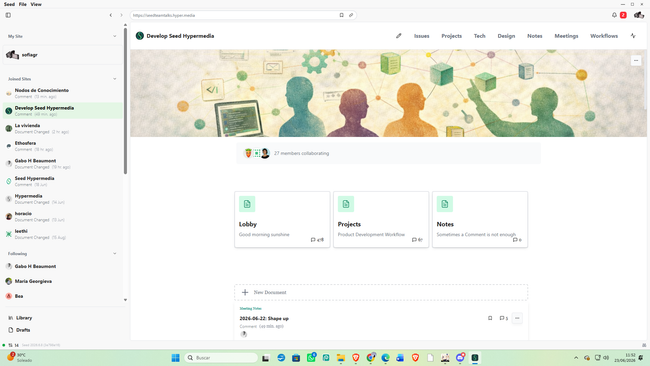This screenshot has width=650, height=366.
Task: Bookmark the current URL in address bar
Action: (x=342, y=15)
